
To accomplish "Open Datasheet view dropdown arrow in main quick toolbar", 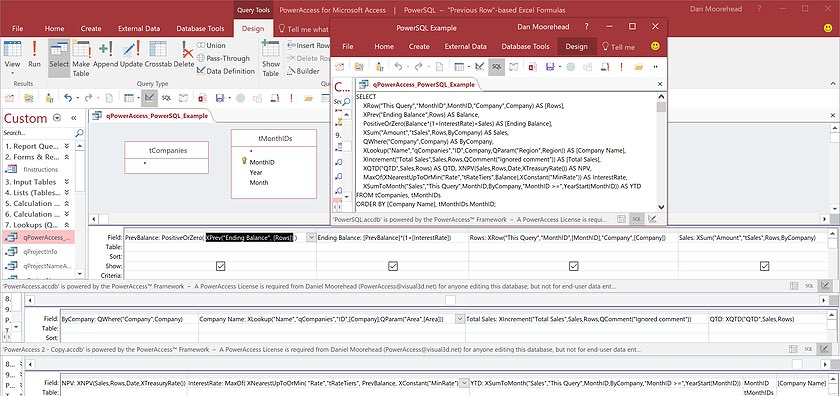I will tap(138, 98).
